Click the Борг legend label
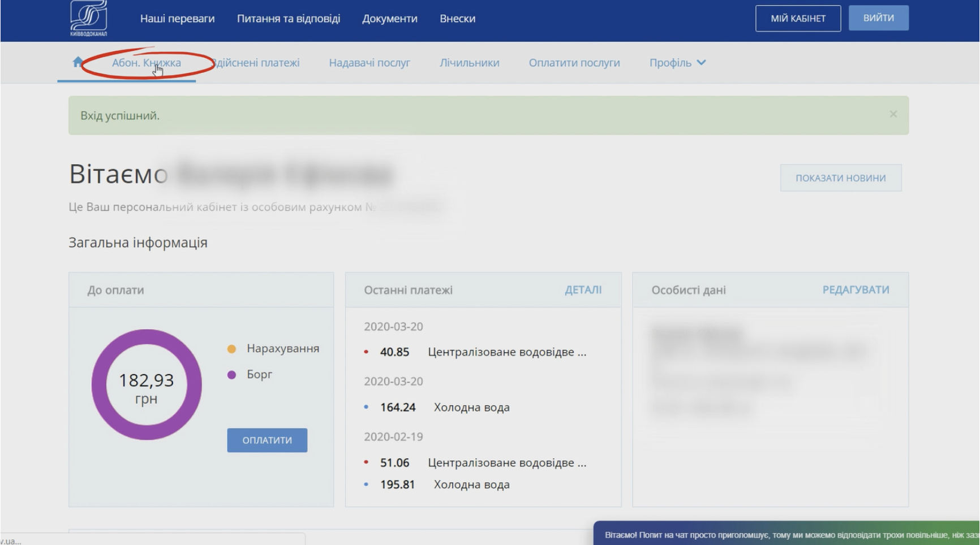 [x=260, y=375]
